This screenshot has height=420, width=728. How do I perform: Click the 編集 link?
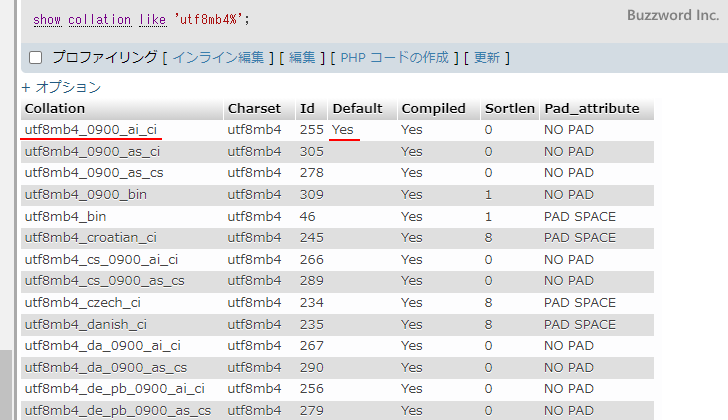pos(302,58)
